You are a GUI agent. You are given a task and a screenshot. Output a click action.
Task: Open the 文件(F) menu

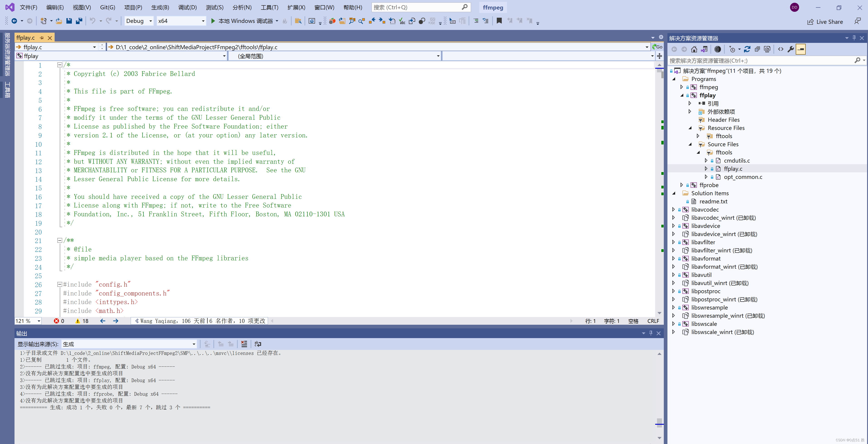[x=29, y=7]
